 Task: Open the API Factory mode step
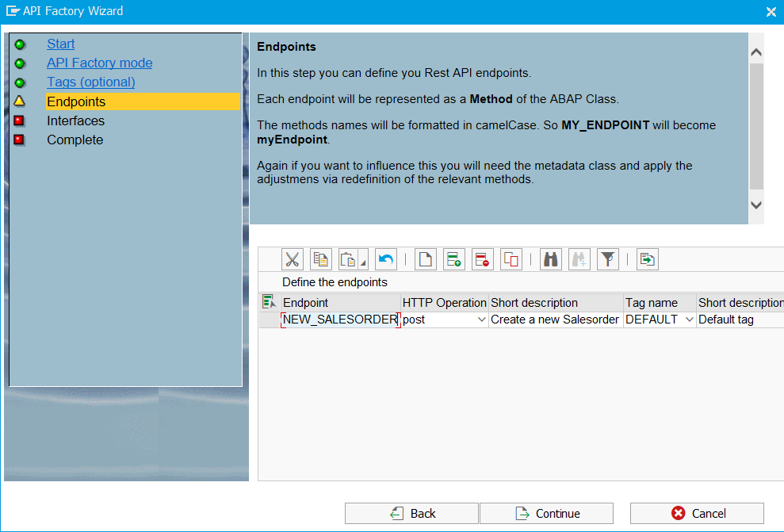click(x=99, y=63)
